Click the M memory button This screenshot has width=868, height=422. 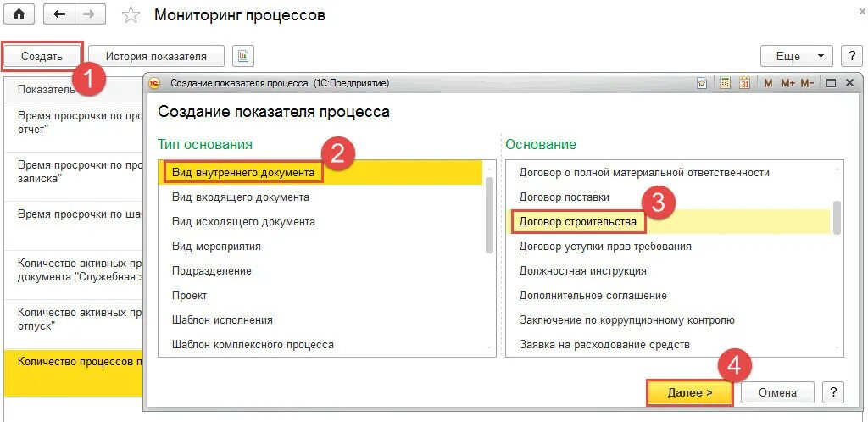pyautogui.click(x=768, y=83)
